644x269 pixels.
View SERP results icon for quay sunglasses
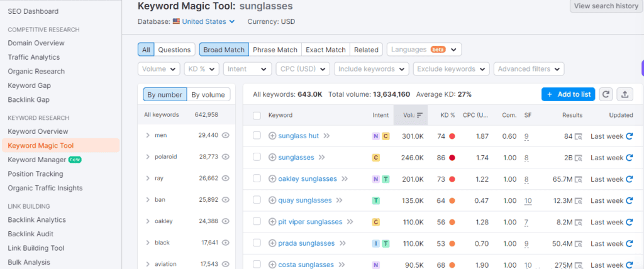pos(579,201)
